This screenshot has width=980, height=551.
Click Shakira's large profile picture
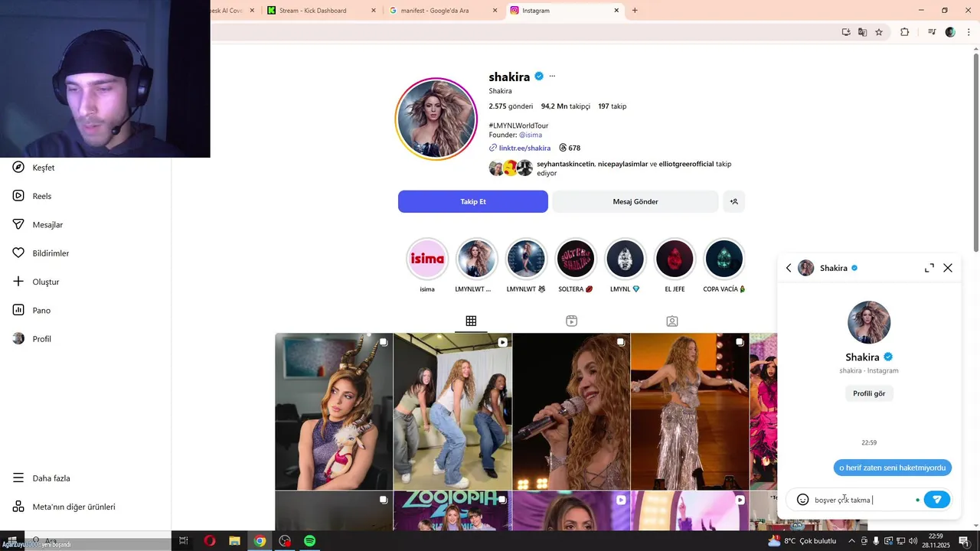point(436,119)
